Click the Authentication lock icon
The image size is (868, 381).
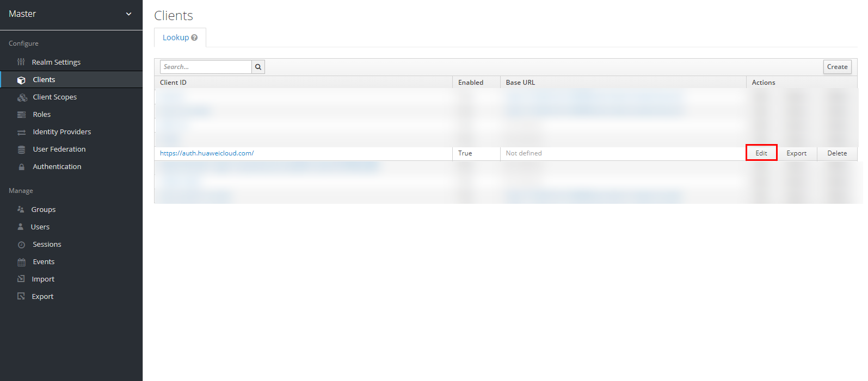tap(22, 167)
